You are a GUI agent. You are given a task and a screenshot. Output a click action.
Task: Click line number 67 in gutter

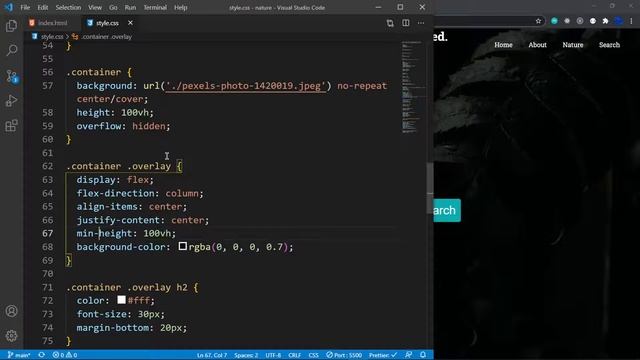click(47, 233)
